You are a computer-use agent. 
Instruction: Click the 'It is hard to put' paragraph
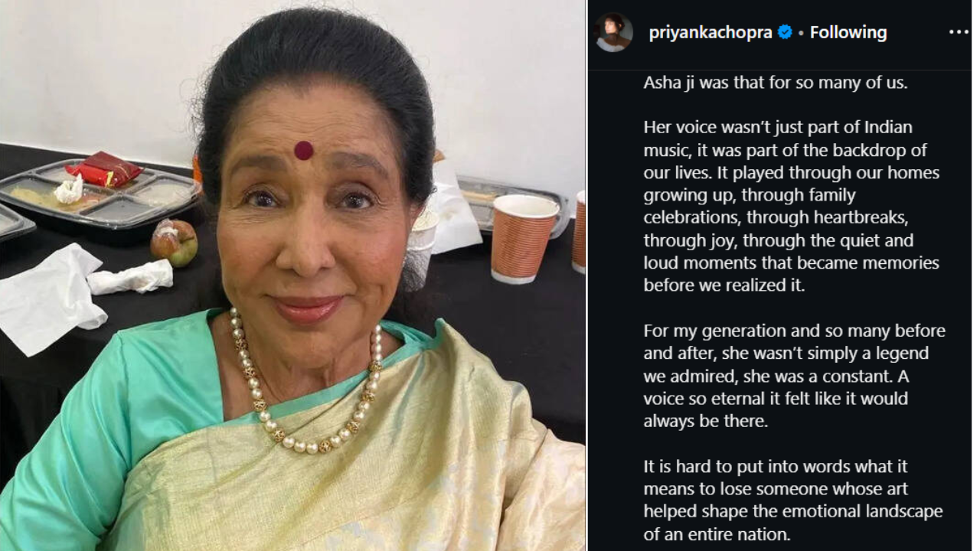tap(793, 500)
